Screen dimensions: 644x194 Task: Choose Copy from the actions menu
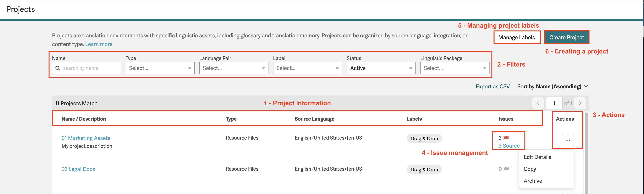pyautogui.click(x=530, y=169)
